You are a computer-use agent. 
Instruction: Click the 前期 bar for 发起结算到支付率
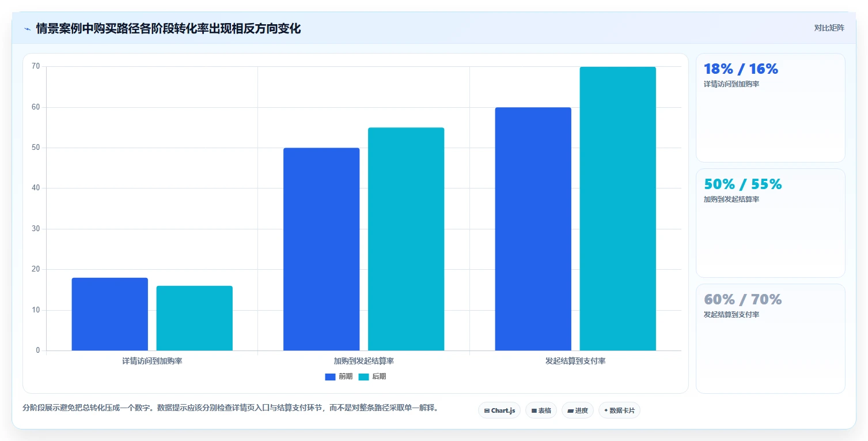click(533, 229)
